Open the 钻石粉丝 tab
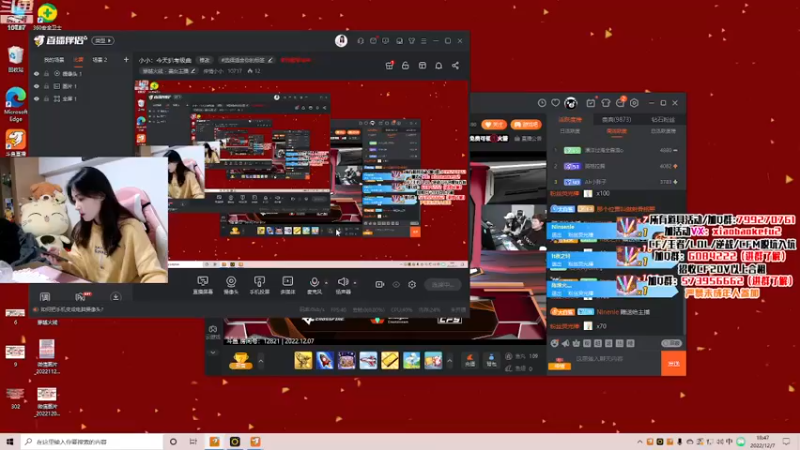Viewport: 800px width, 450px height. click(663, 119)
